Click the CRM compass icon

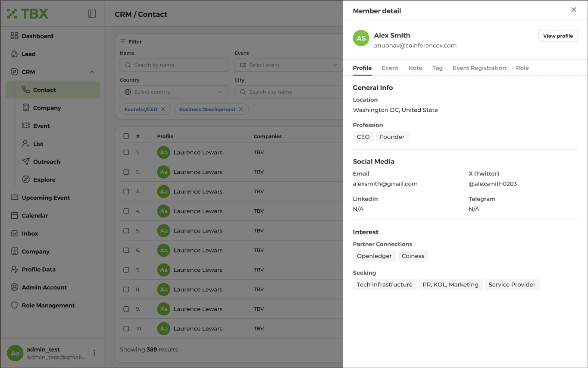[14, 72]
